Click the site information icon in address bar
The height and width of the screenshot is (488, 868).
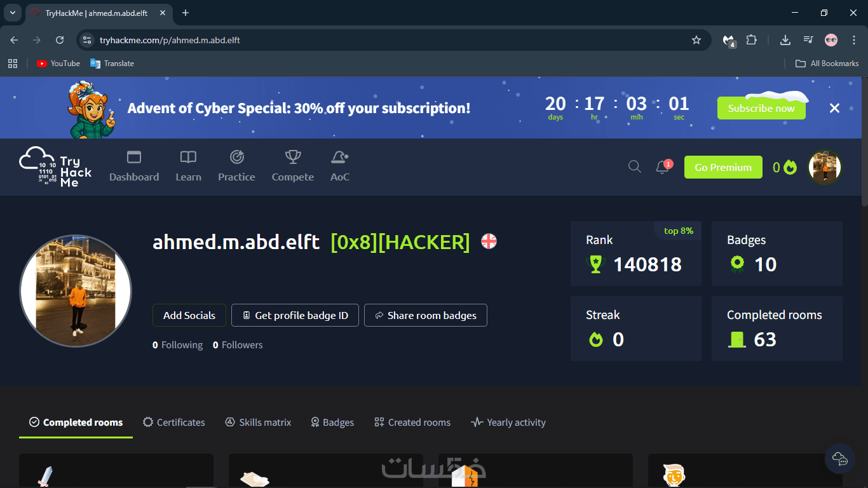[87, 40]
